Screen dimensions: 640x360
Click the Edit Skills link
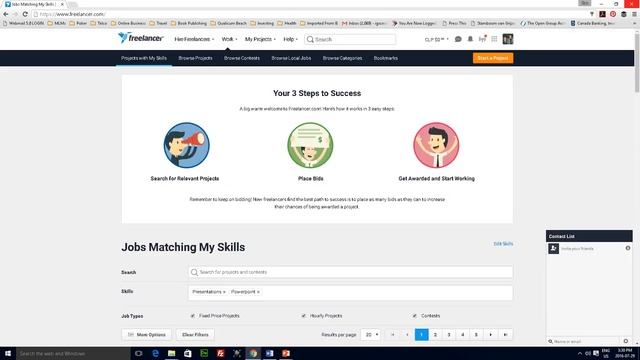pyautogui.click(x=503, y=244)
